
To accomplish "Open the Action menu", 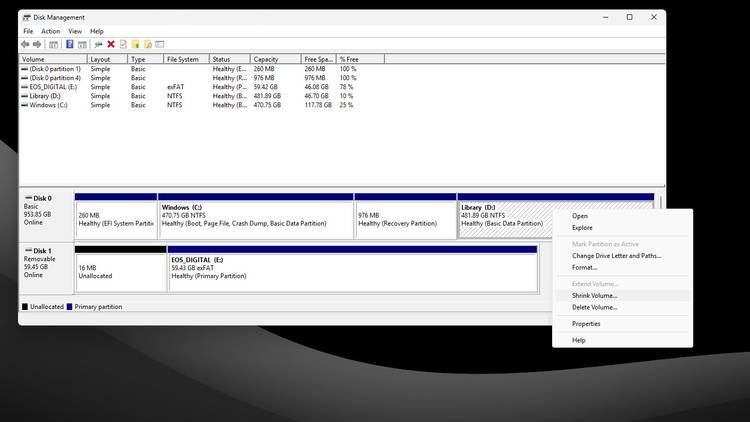I will 50,31.
